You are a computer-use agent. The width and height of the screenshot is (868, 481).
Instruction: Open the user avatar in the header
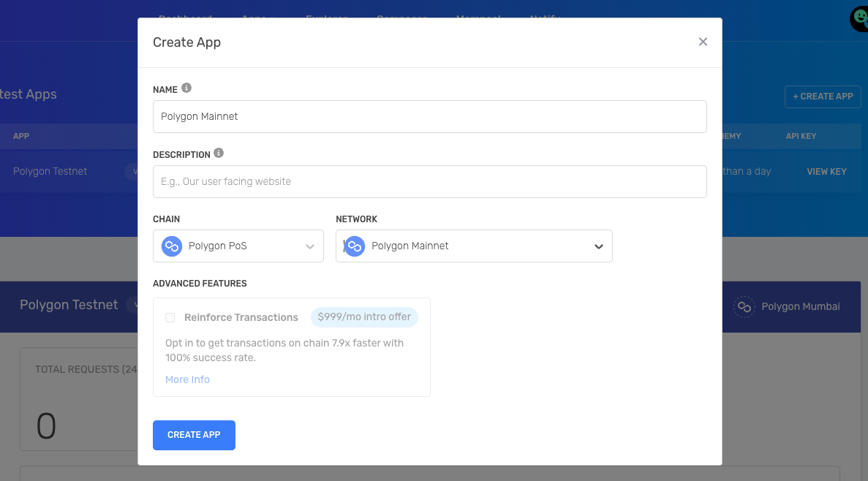[x=860, y=19]
